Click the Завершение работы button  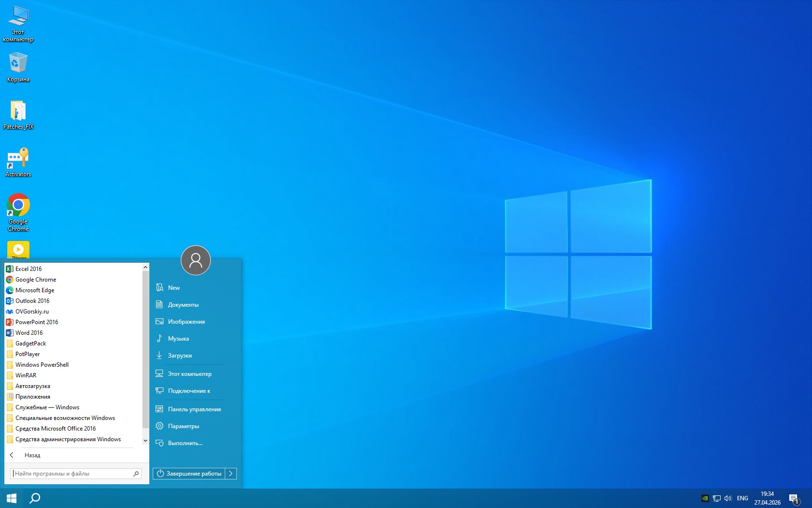point(189,474)
